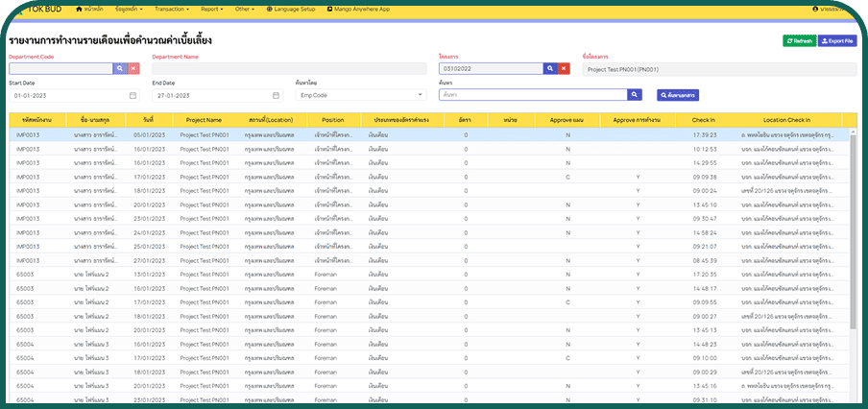Click the home icon in the navbar
Image resolution: width=868 pixels, height=409 pixels.
[x=79, y=9]
